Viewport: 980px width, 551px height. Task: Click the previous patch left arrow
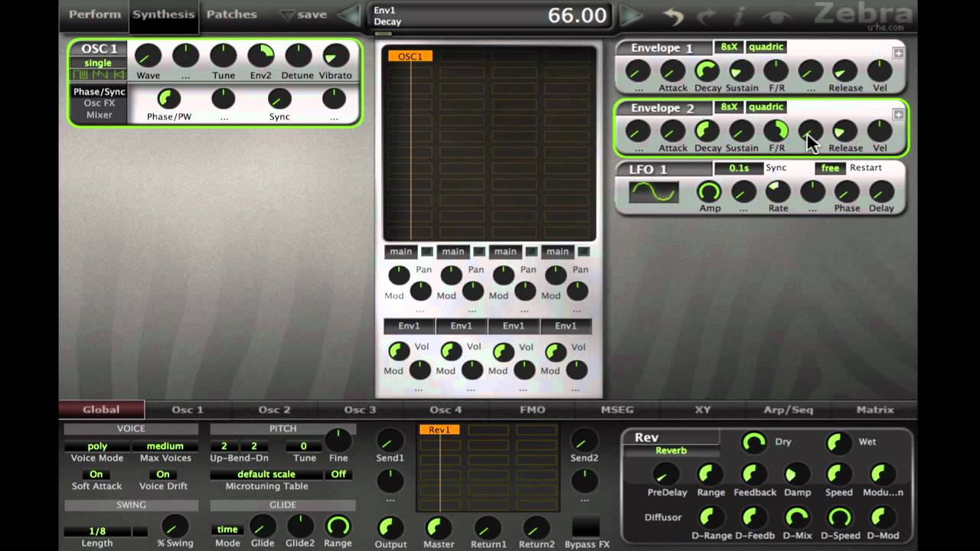tap(349, 15)
